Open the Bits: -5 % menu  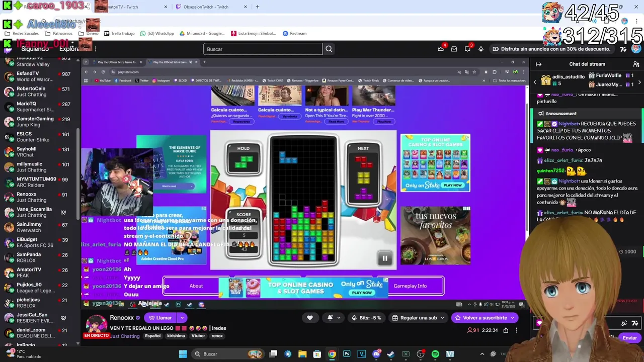coord(366,318)
